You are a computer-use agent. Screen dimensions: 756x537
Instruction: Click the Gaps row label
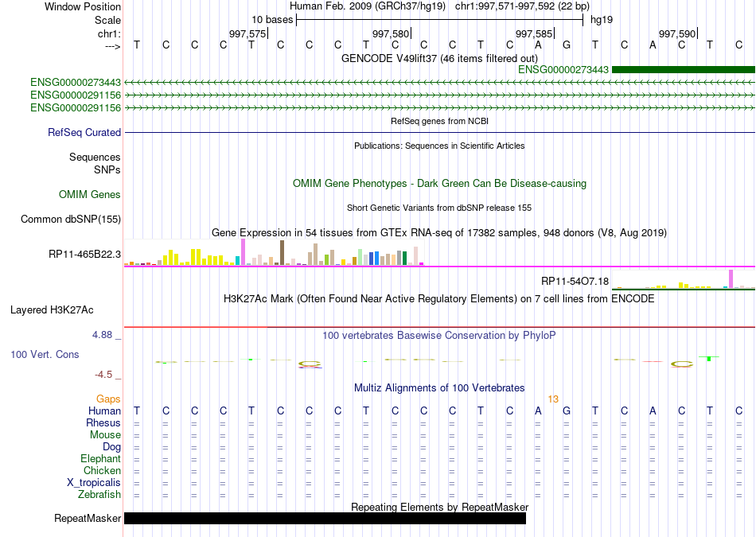click(108, 399)
